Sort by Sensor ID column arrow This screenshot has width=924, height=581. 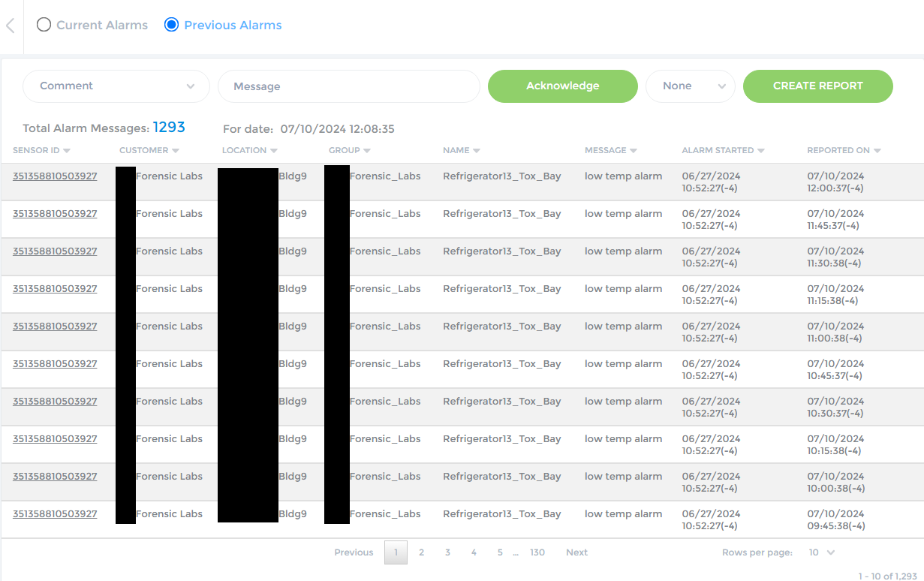click(67, 151)
